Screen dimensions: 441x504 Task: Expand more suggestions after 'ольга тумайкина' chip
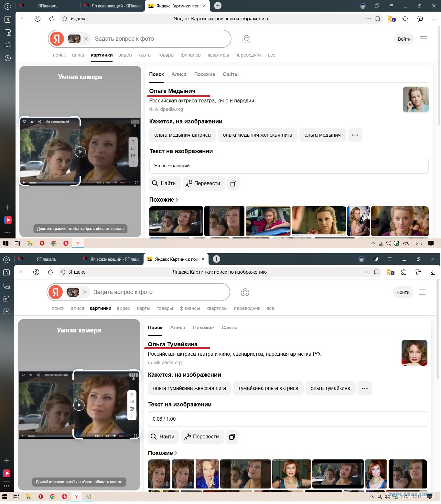click(365, 388)
